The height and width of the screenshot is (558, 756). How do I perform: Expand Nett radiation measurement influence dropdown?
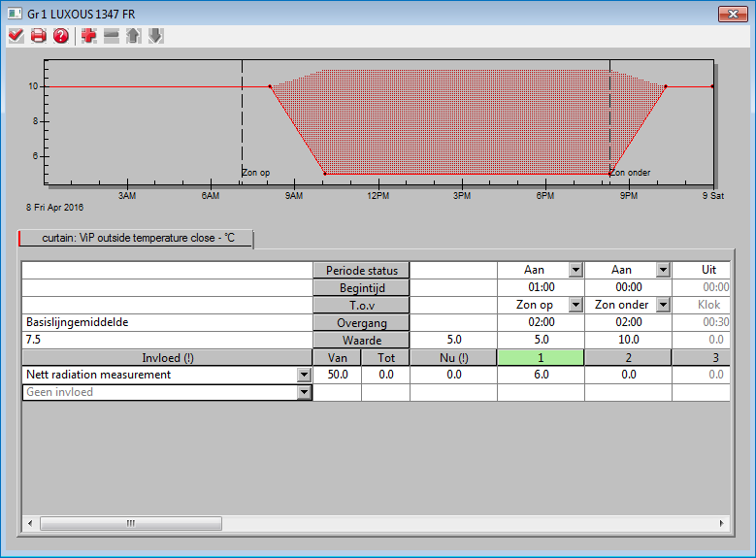point(304,375)
